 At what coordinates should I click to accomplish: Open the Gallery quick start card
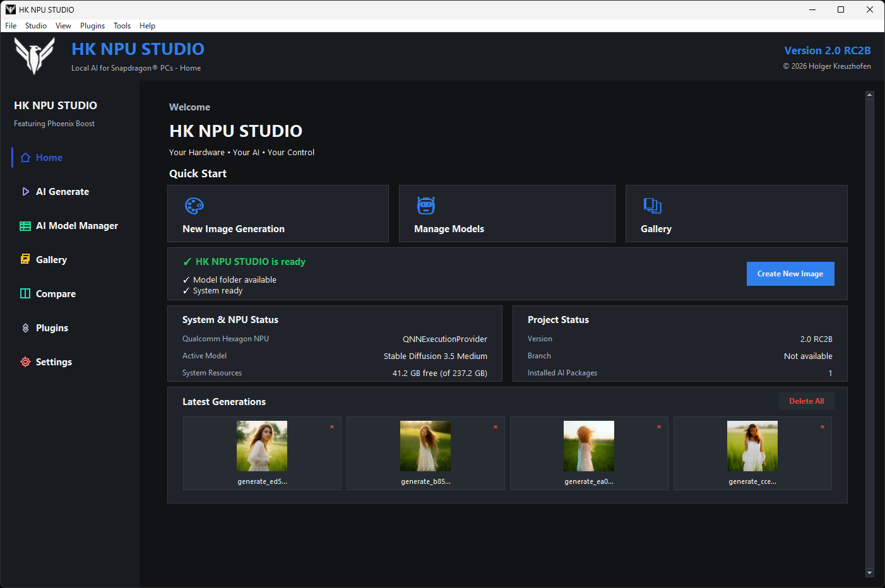(x=737, y=213)
